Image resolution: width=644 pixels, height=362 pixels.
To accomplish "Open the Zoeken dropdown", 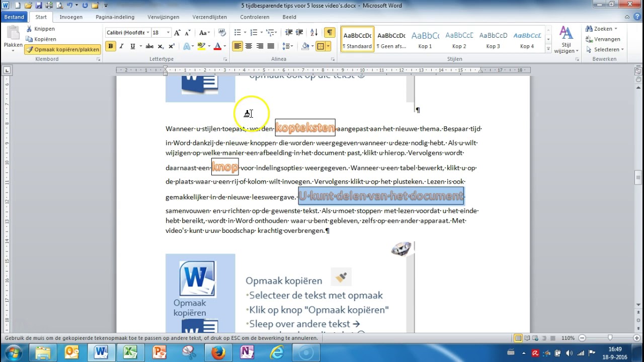I will pyautogui.click(x=616, y=29).
